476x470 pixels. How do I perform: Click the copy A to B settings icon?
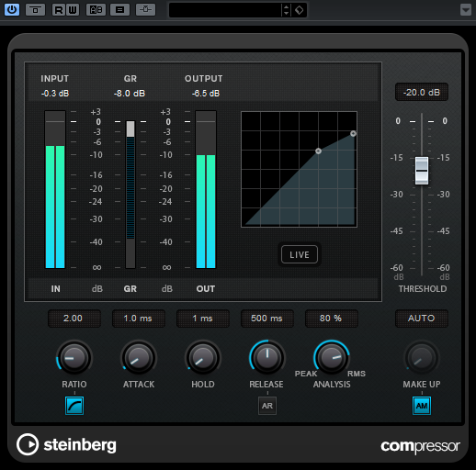pyautogui.click(x=119, y=10)
